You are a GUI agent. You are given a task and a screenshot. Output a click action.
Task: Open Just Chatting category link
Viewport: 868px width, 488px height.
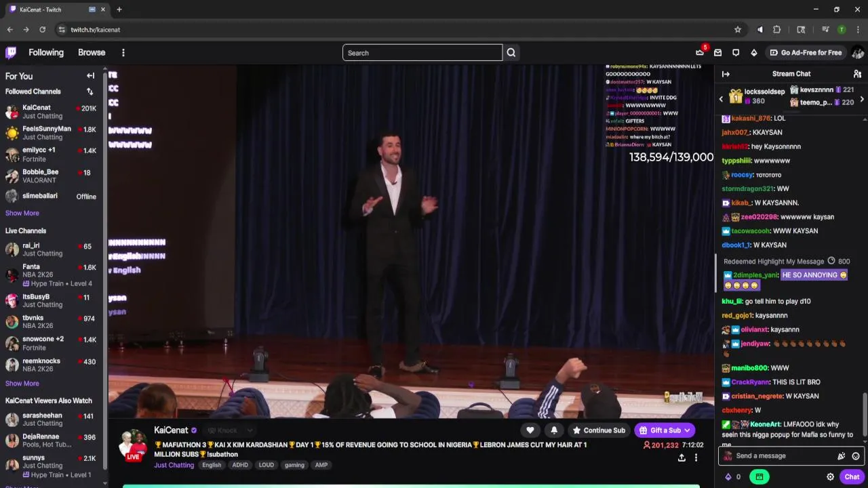pyautogui.click(x=174, y=465)
